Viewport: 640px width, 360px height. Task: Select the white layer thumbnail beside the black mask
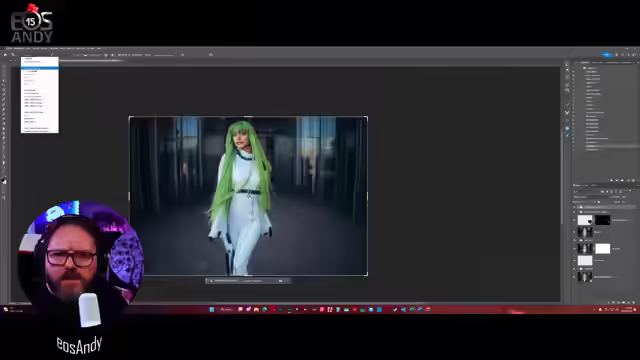[x=585, y=220]
